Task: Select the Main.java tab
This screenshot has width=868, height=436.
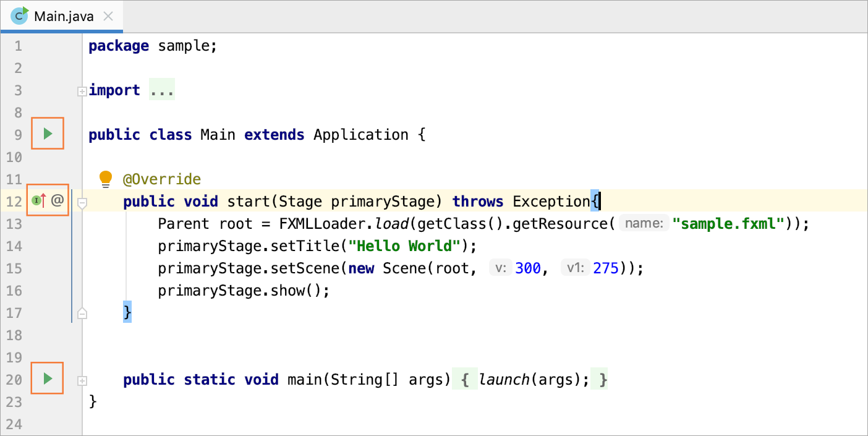Action: (x=64, y=16)
